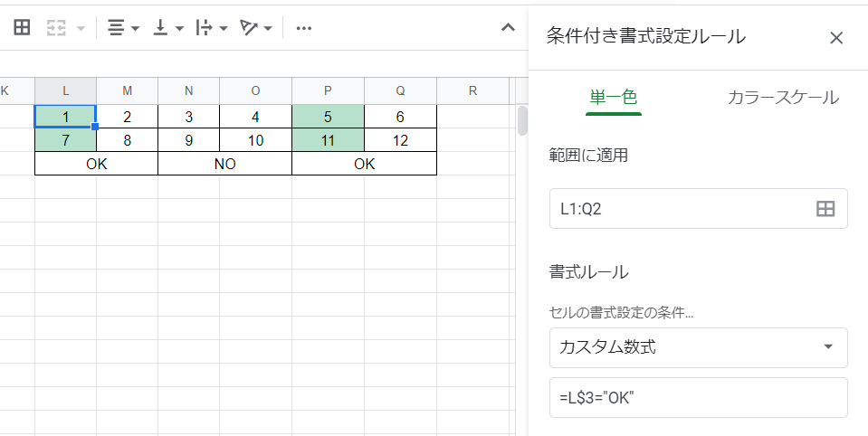Click the L1:Q2 range input field

coord(679,209)
